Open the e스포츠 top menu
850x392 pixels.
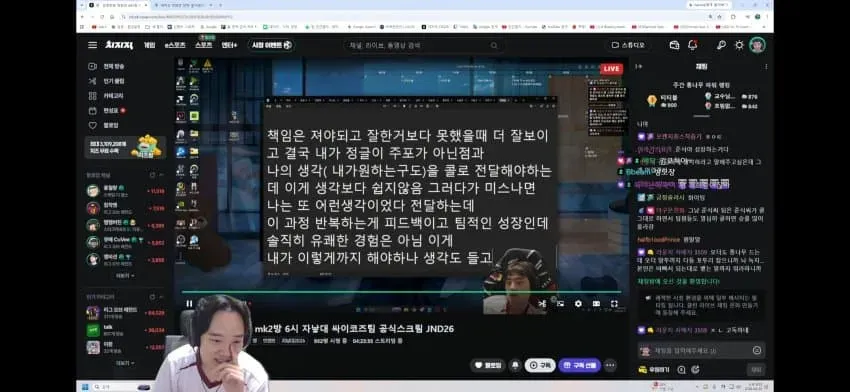pyautogui.click(x=175, y=45)
